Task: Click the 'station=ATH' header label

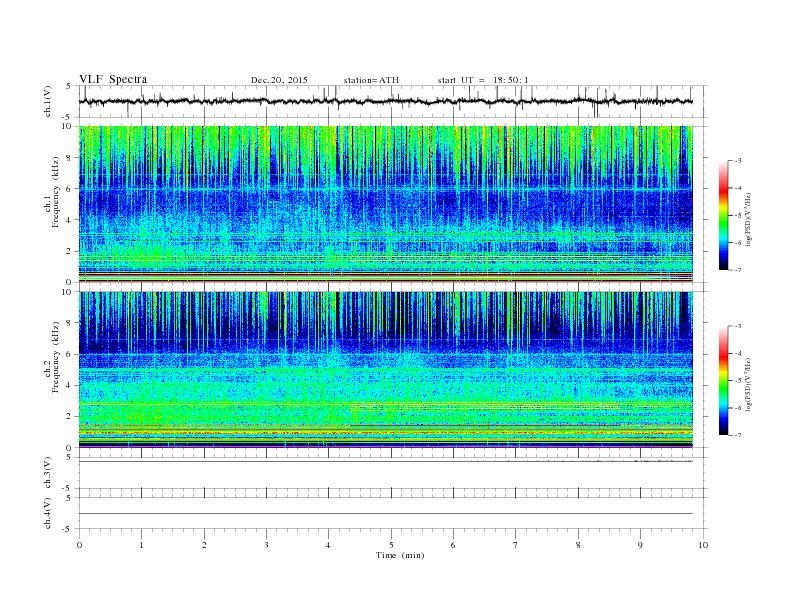Action: [371, 80]
